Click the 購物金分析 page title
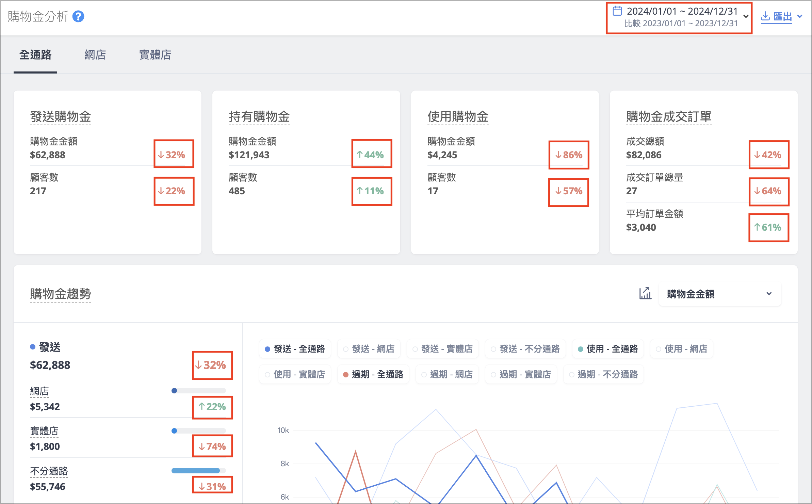The height and width of the screenshot is (504, 812). coord(38,16)
